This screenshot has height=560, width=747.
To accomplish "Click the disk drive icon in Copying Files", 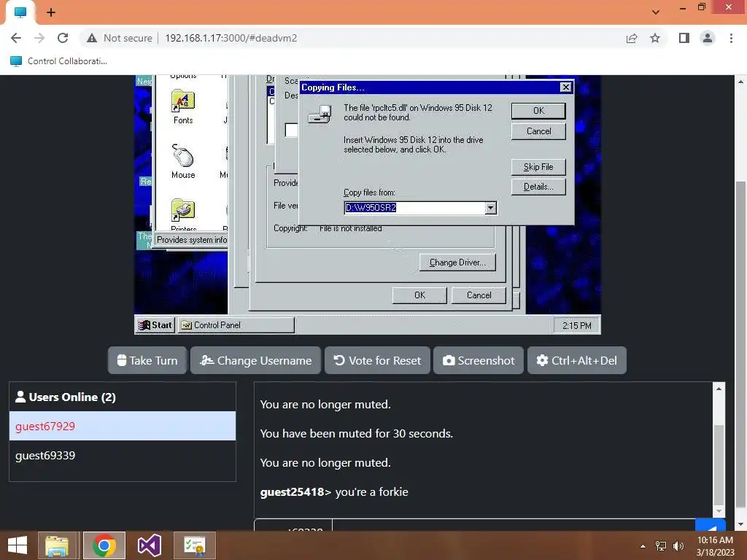I will click(x=320, y=114).
